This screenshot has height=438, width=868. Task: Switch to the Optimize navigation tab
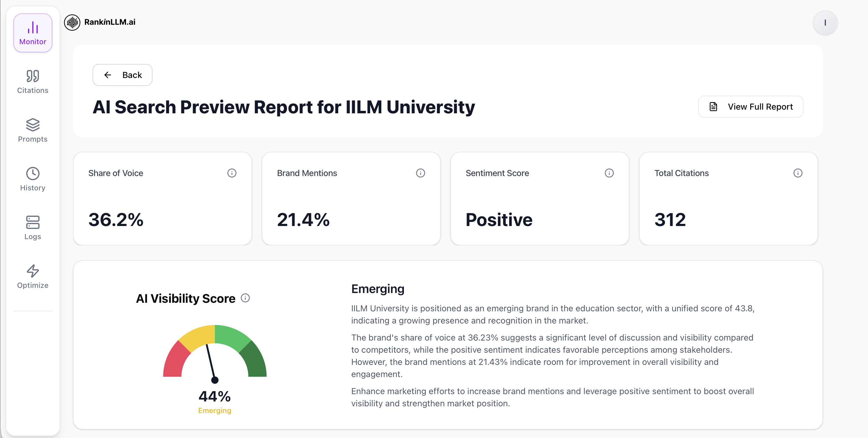click(x=32, y=278)
